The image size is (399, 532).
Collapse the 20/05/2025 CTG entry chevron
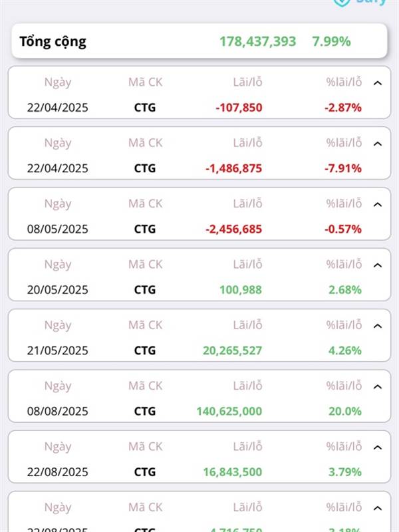tap(378, 265)
